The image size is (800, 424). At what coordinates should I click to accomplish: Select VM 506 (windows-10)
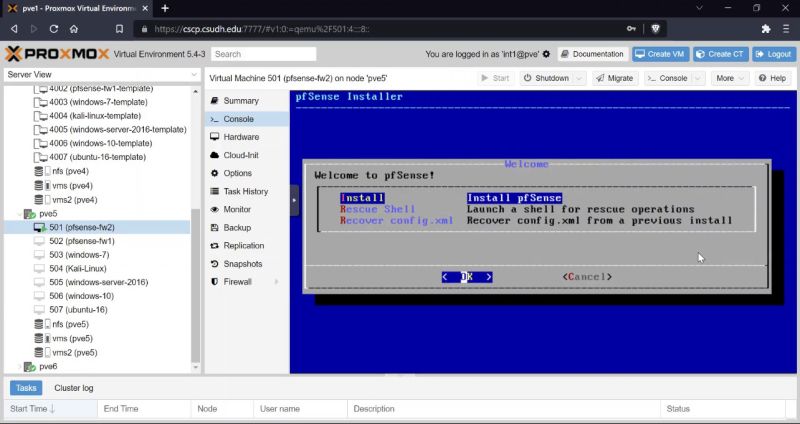[x=82, y=296]
